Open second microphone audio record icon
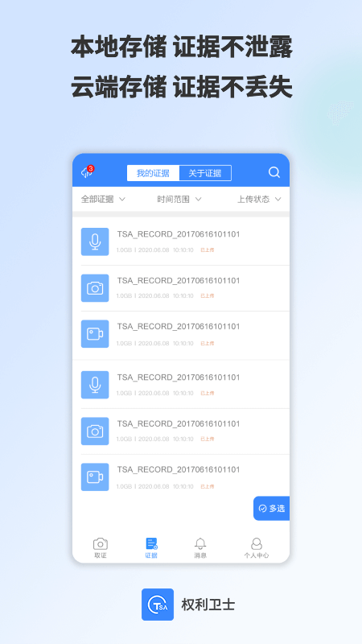 (x=95, y=385)
